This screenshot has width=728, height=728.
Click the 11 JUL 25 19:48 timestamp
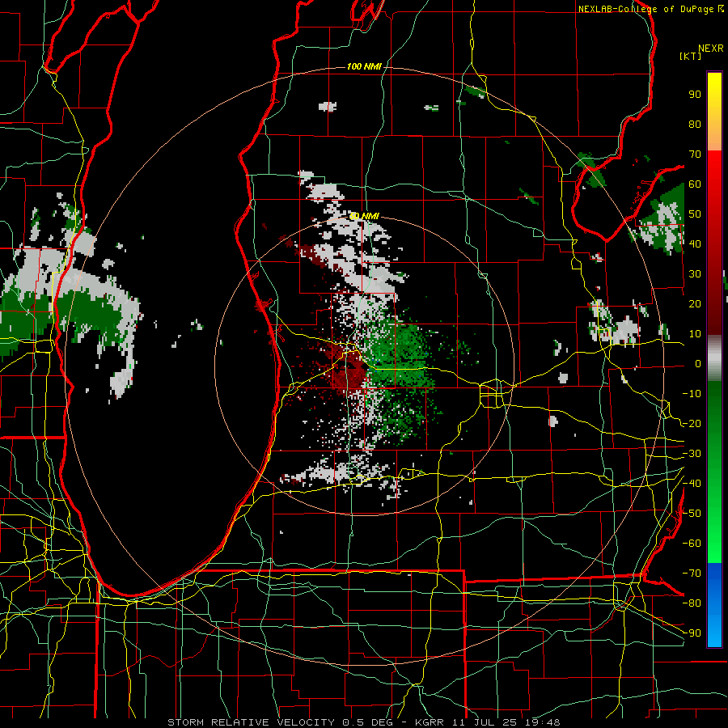coord(506,722)
